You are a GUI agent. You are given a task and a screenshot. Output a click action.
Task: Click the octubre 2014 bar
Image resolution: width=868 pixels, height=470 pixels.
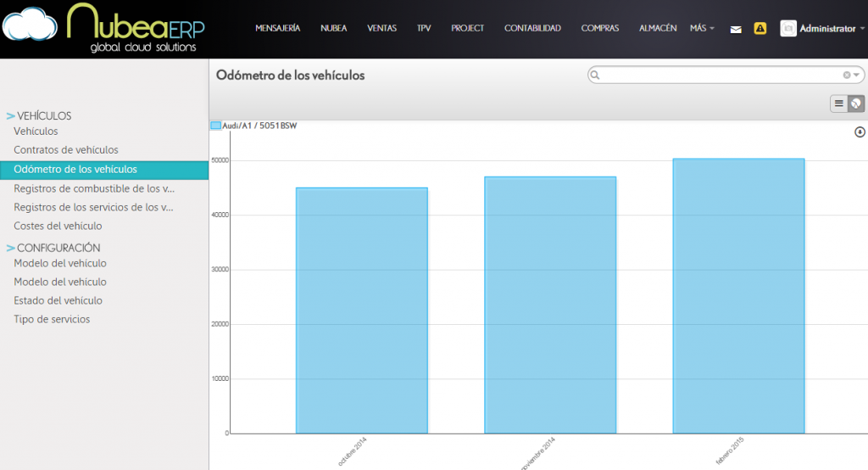pos(362,311)
